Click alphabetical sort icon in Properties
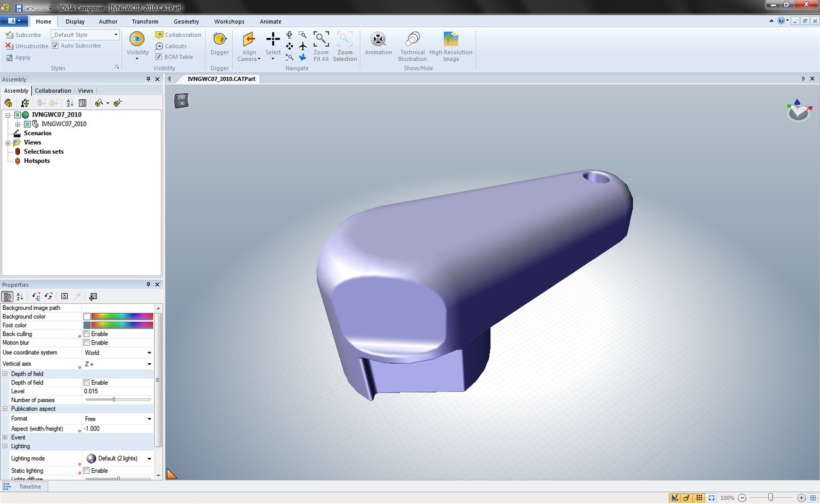The width and height of the screenshot is (820, 504). click(20, 297)
